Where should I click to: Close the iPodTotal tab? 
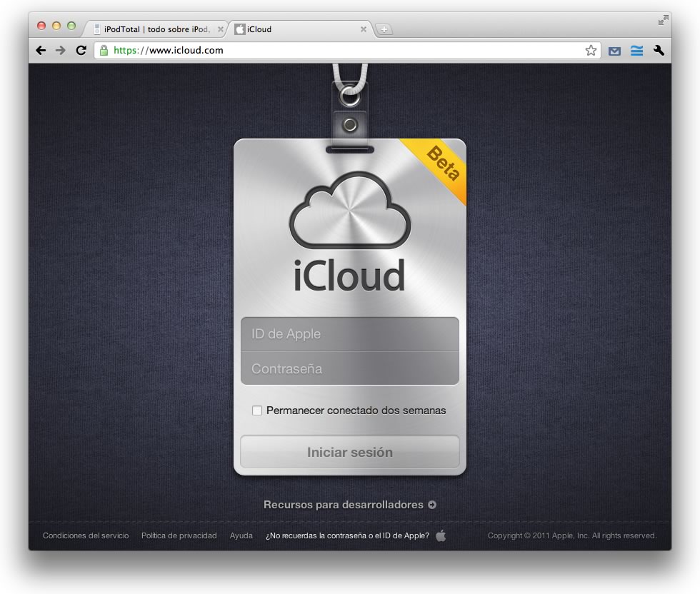[220, 29]
